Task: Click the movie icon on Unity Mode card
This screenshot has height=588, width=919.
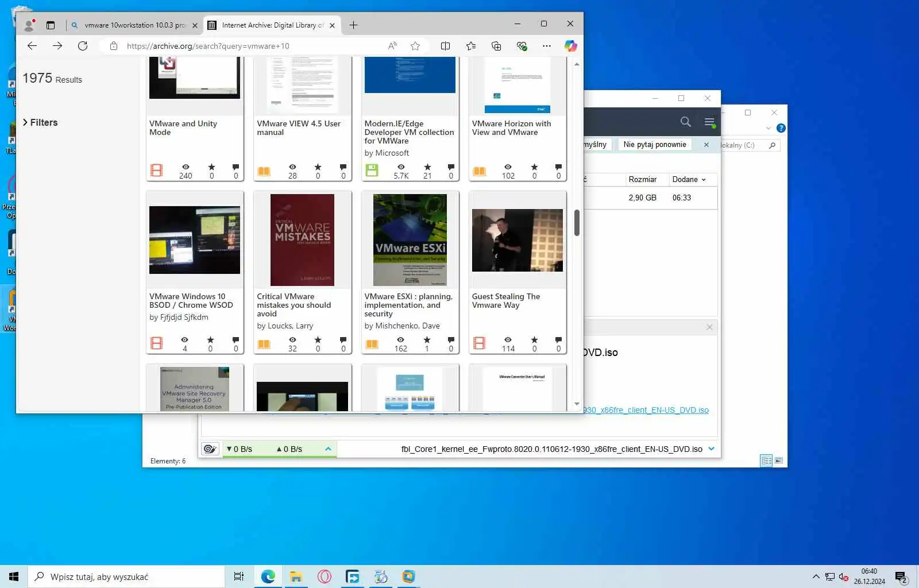Action: (x=156, y=170)
